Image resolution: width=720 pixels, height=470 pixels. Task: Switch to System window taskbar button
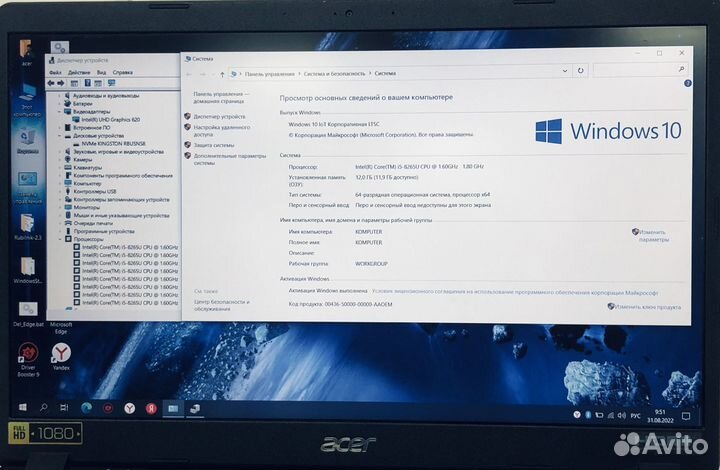coord(173,408)
